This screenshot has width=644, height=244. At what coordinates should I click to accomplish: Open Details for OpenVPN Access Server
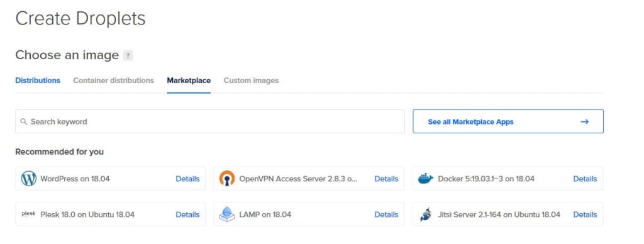[386, 179]
